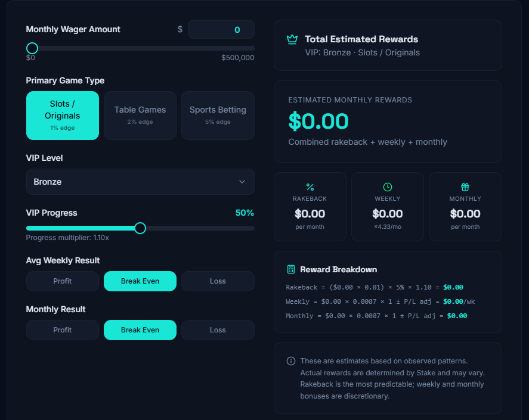Click the Monthly card 'per month' text
Screen dimensions: 529x420
pyautogui.click(x=465, y=227)
